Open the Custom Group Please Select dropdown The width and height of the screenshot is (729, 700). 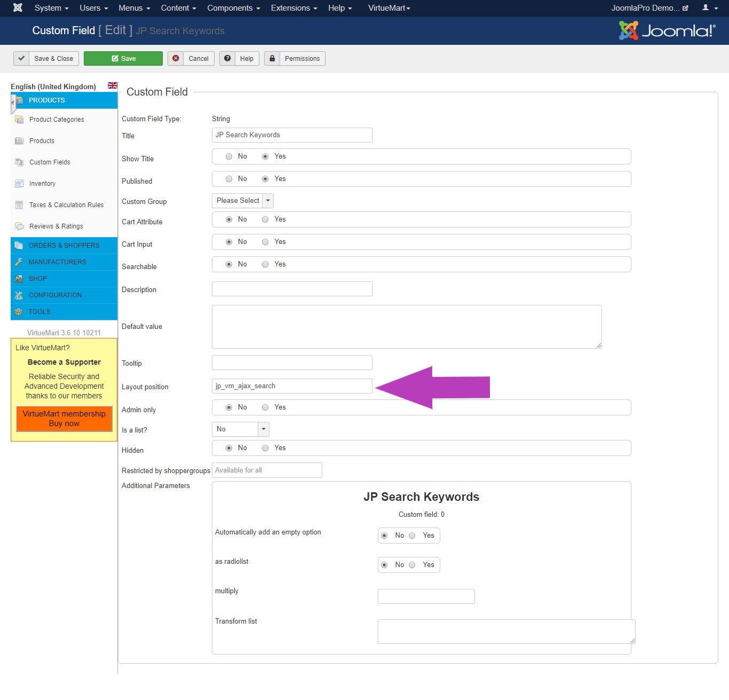pos(243,201)
